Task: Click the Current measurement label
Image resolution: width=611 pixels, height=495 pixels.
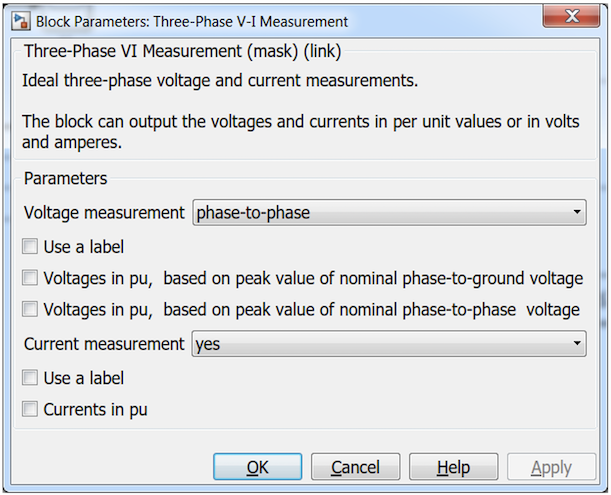Action: pos(104,344)
